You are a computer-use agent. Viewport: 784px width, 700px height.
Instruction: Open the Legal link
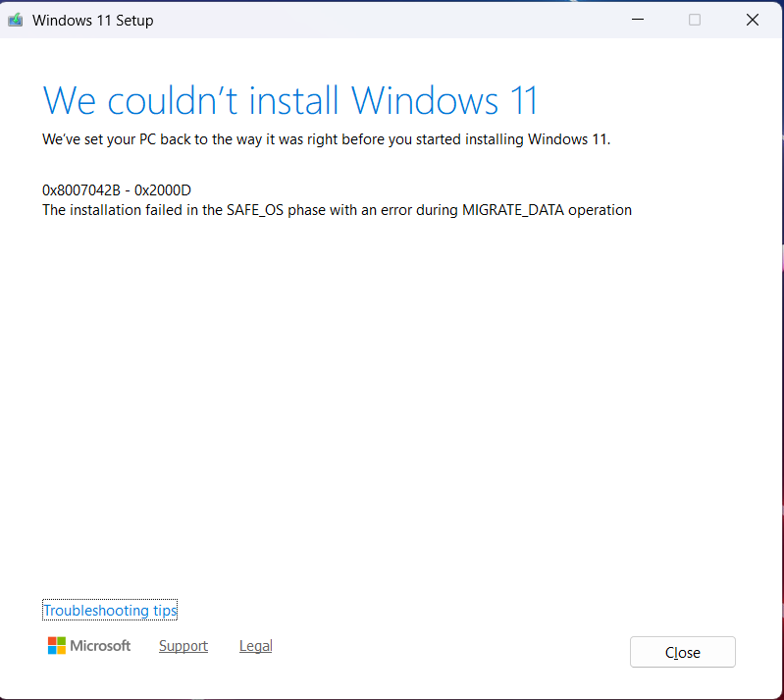click(255, 646)
